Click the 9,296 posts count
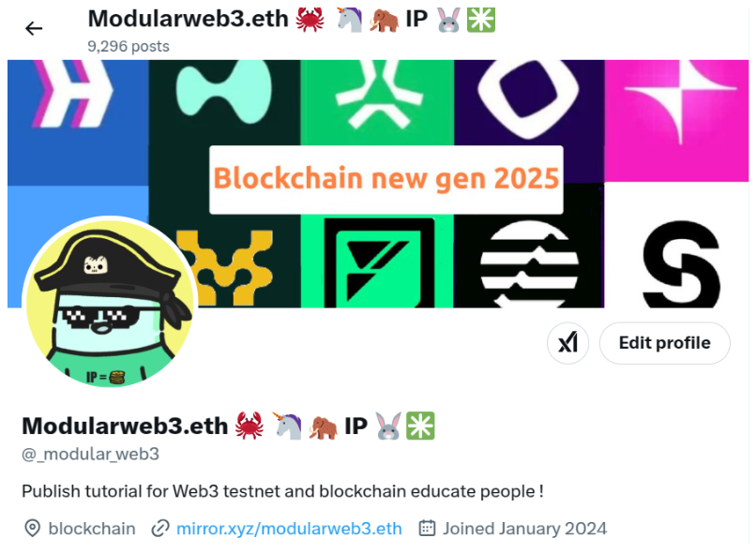 coord(129,46)
